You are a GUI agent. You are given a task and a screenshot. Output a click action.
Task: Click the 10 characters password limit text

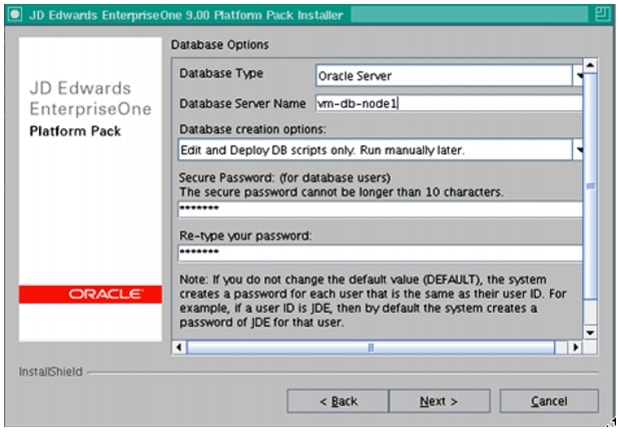(x=341, y=192)
